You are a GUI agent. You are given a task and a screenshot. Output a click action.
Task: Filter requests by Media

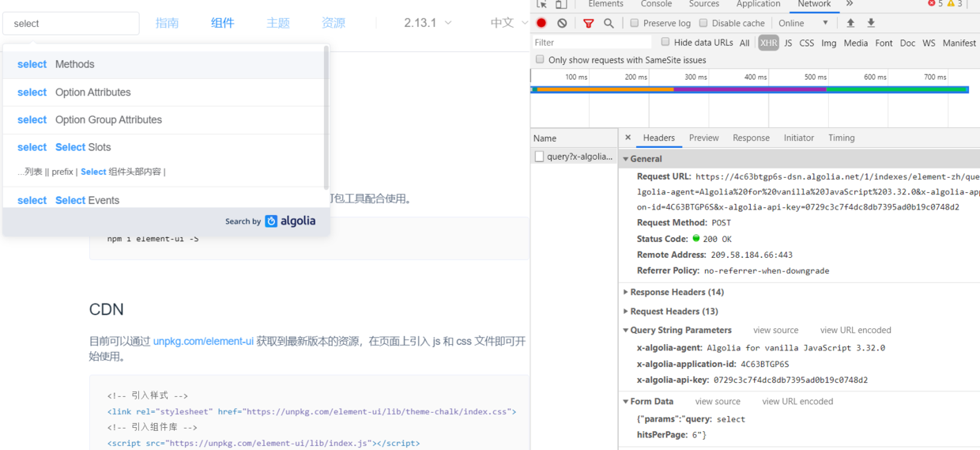[x=855, y=43]
